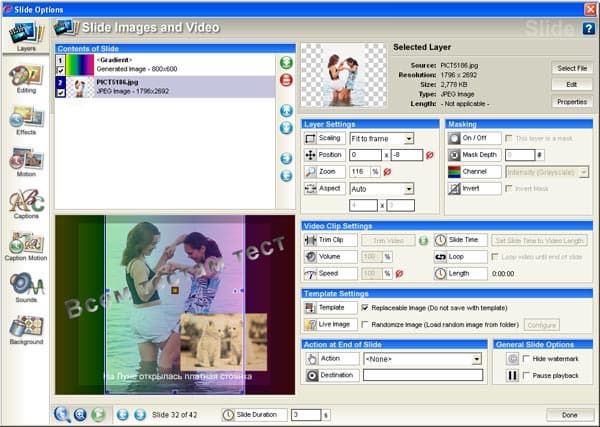
Task: Open the Action '<None>' dropdown
Action: 476,359
